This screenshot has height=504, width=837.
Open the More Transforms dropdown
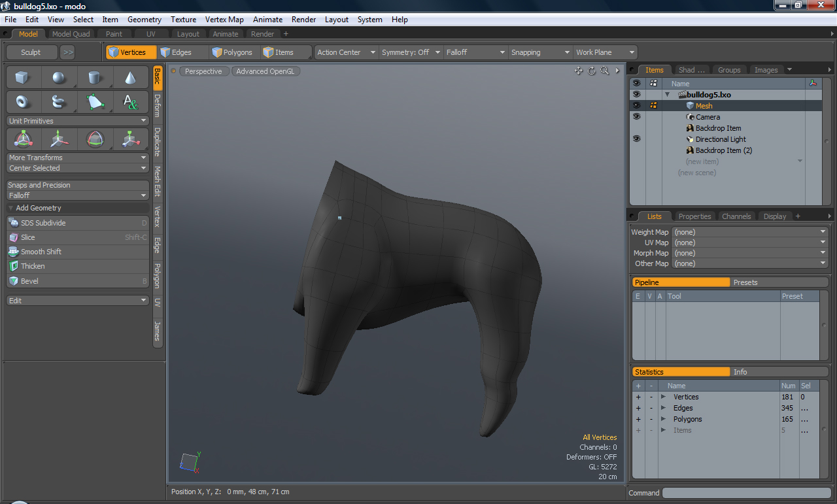tap(78, 158)
